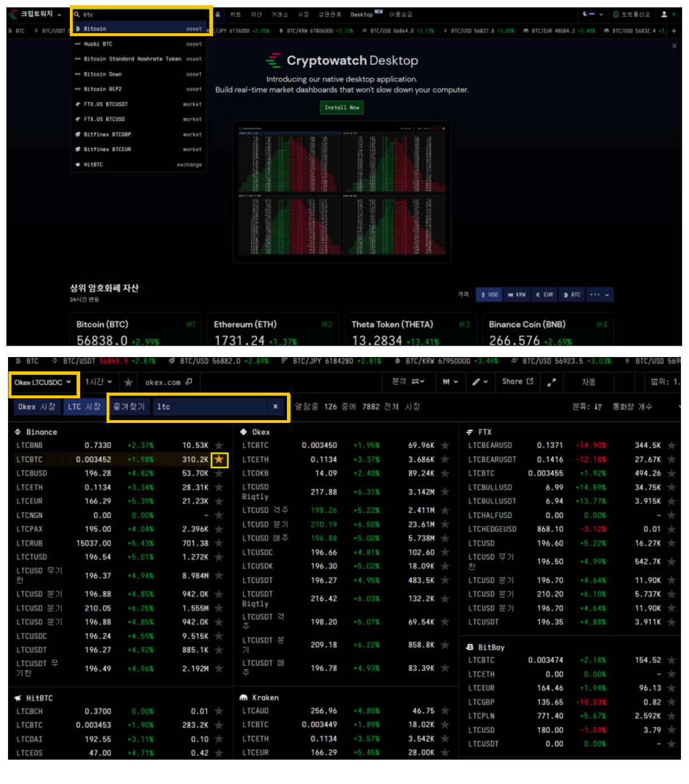
Task: Click the Install Now button
Action: pyautogui.click(x=342, y=108)
